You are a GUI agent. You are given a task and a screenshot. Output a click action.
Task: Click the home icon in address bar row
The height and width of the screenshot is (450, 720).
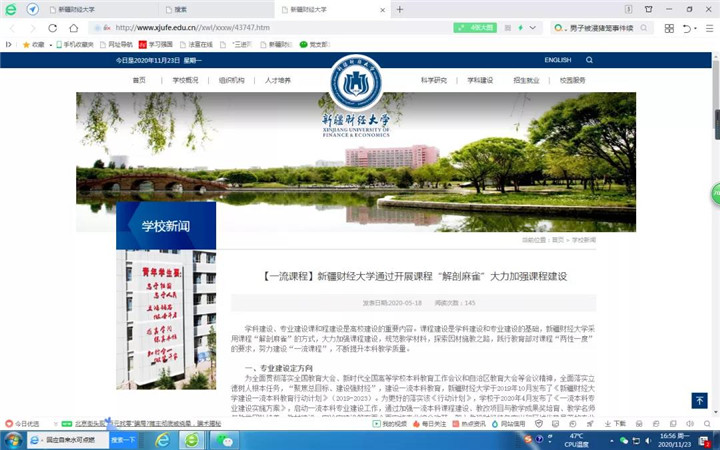(x=72, y=28)
